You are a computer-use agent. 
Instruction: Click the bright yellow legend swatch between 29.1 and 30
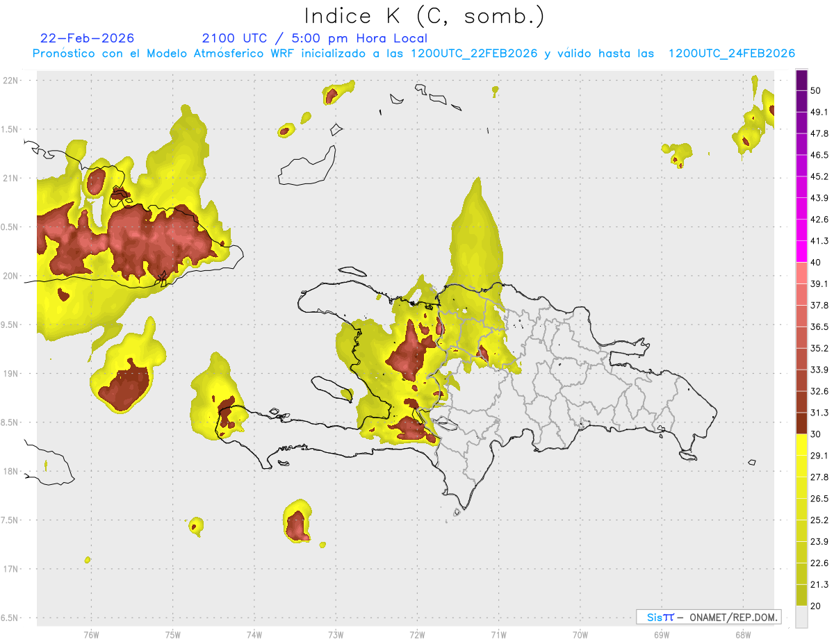pyautogui.click(x=801, y=445)
